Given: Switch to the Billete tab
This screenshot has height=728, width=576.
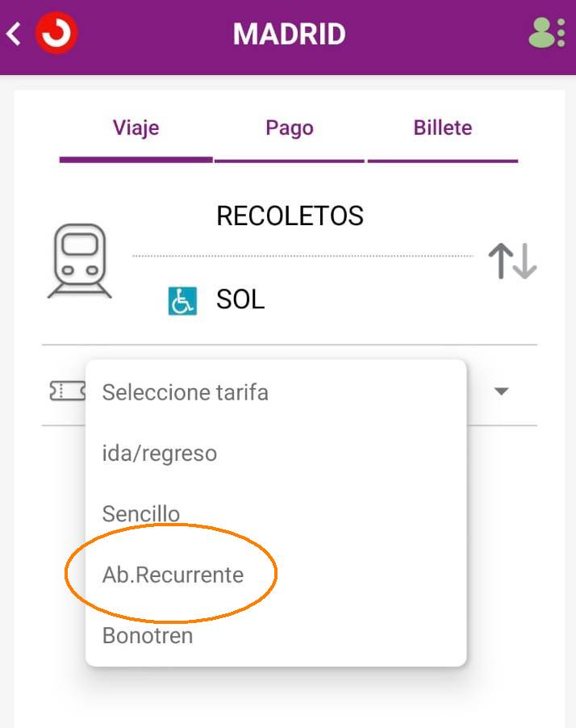Looking at the screenshot, I should click(x=443, y=128).
